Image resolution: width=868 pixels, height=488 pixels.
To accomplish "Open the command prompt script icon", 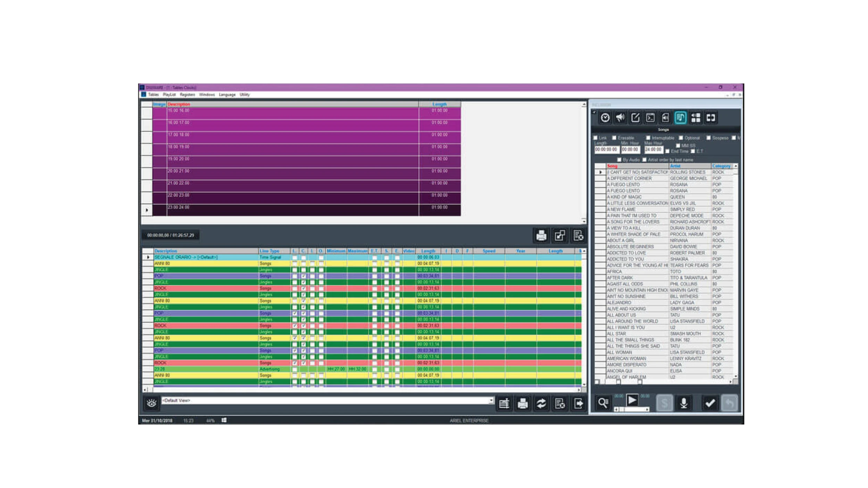I will point(650,118).
